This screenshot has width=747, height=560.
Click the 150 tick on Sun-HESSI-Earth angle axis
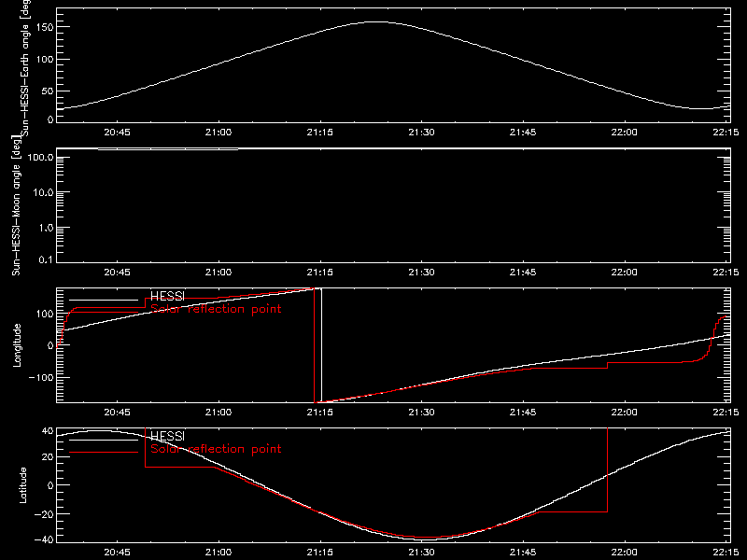[44, 27]
